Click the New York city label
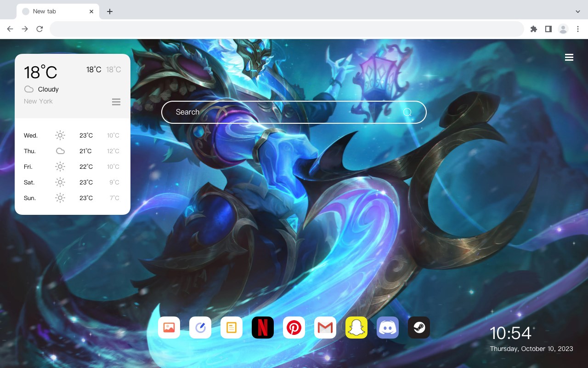Image resolution: width=588 pixels, height=368 pixels. (x=38, y=101)
